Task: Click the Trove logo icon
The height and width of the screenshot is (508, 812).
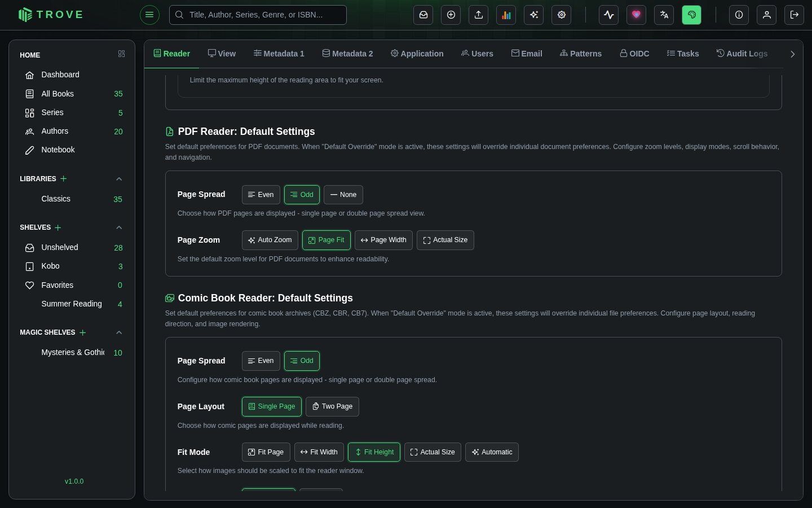Action: point(25,15)
